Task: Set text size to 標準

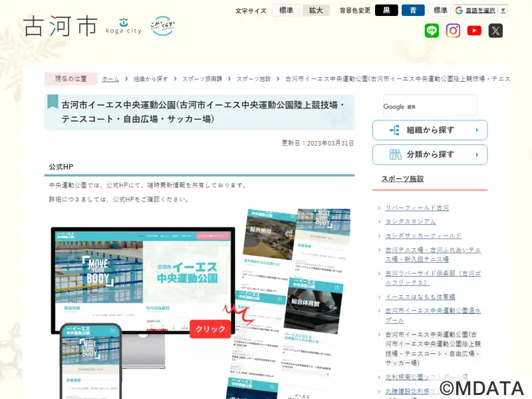Action: [x=286, y=11]
